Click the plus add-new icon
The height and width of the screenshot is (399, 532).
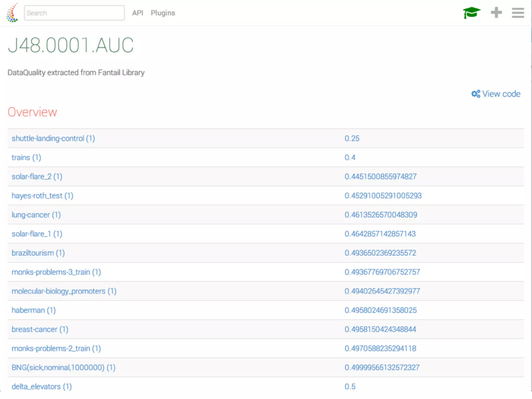coord(496,12)
